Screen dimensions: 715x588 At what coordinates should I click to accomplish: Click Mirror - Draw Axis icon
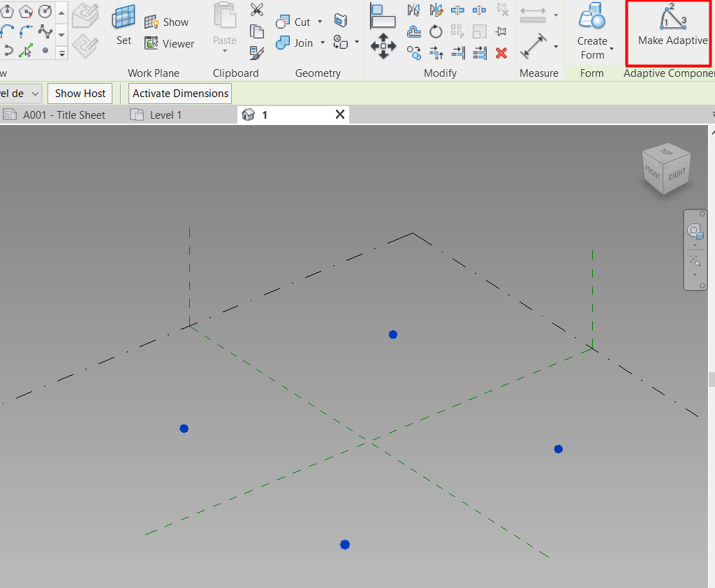(x=436, y=10)
